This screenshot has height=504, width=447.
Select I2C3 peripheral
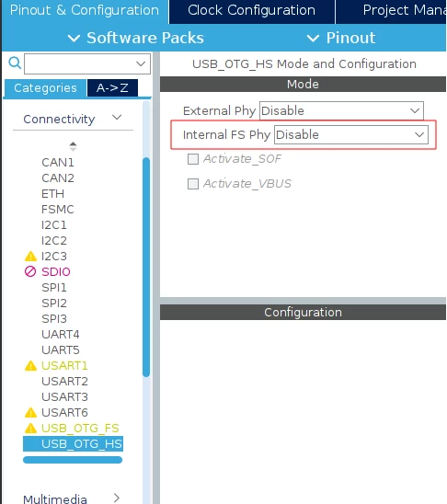coord(54,257)
